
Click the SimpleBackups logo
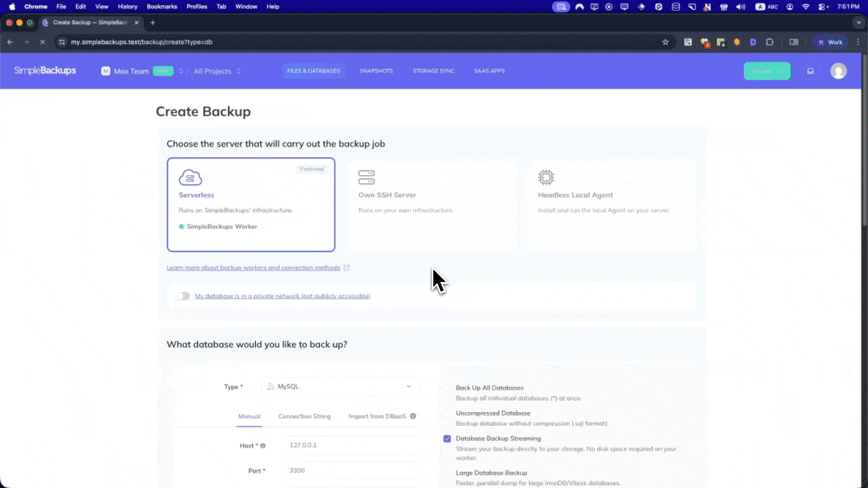pyautogui.click(x=45, y=70)
